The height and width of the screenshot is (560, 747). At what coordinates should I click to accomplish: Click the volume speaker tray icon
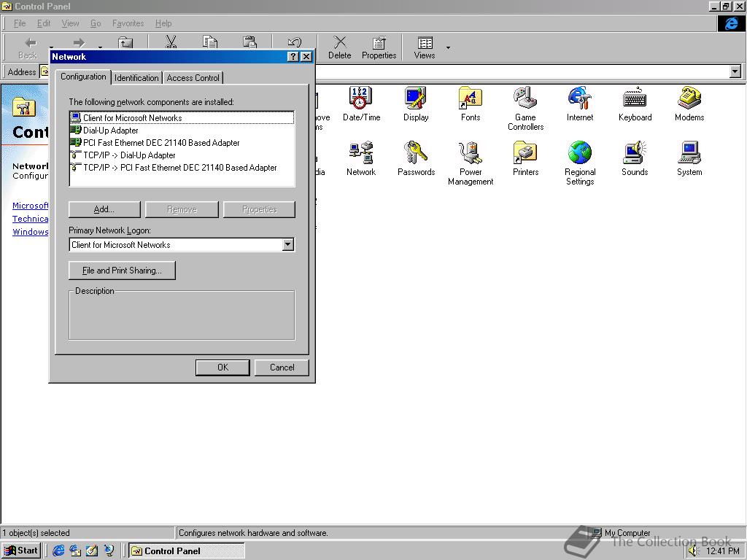(692, 551)
